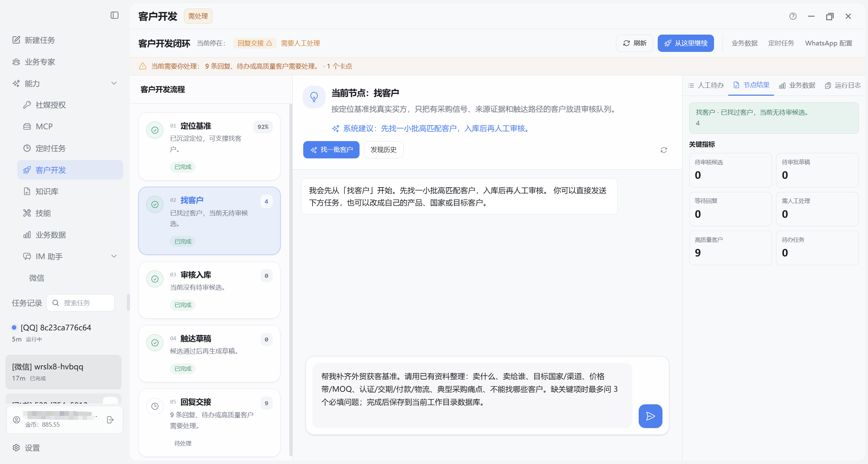Open 微信 under IM 助手
Screen dimensions: 868x464
tap(37, 278)
